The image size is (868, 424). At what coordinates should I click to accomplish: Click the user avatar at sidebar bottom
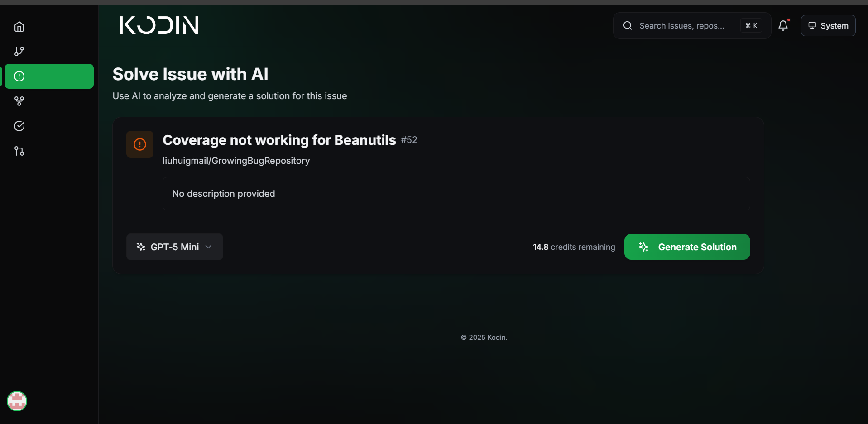point(17,401)
